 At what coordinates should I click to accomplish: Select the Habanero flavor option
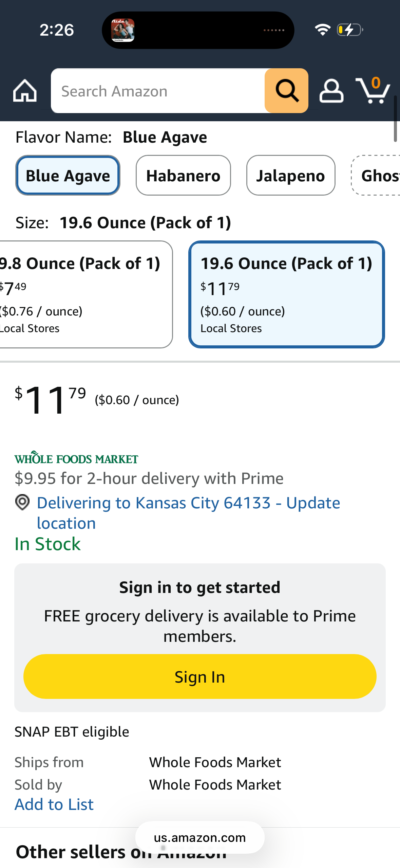183,175
